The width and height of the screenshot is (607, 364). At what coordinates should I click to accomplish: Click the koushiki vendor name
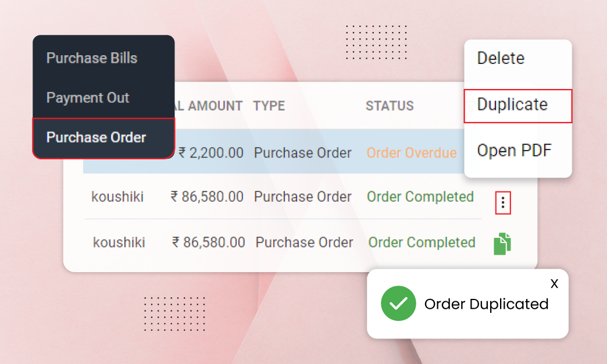point(118,197)
